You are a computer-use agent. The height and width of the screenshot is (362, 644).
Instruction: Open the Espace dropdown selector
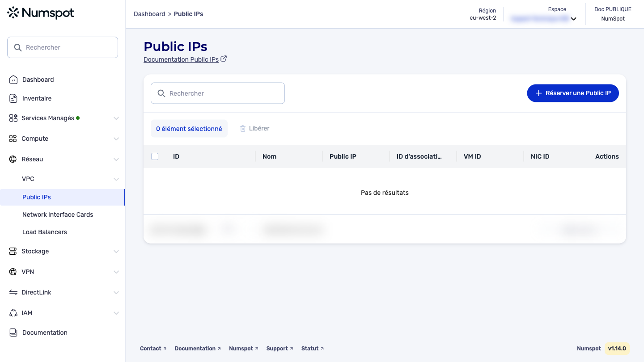(543, 19)
